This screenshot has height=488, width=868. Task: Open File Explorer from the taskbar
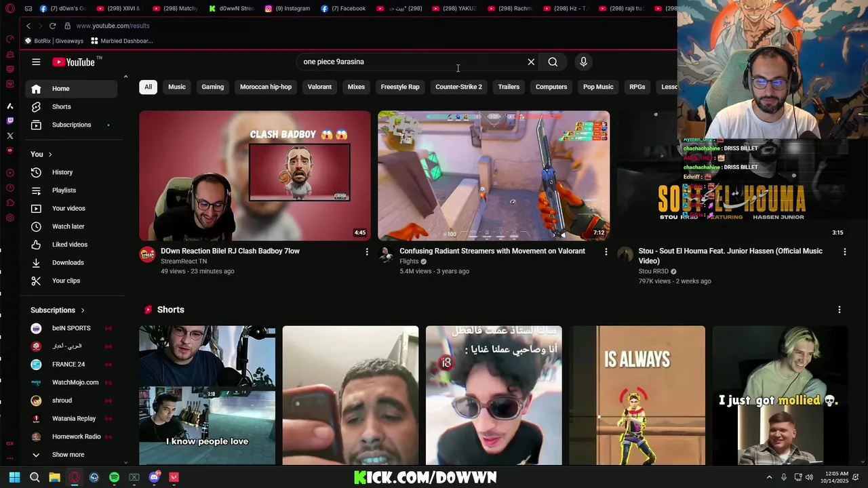click(x=54, y=477)
